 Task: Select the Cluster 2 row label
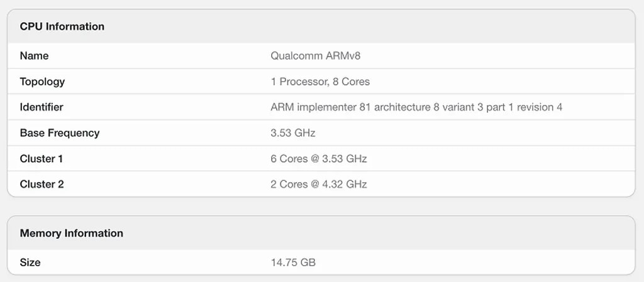(x=42, y=185)
